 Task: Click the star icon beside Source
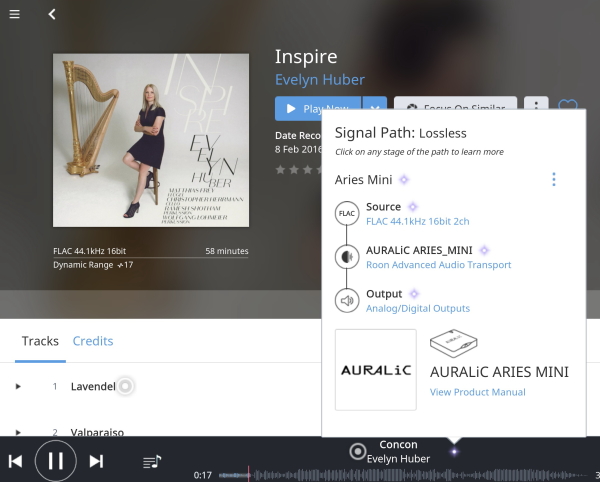[x=412, y=207]
